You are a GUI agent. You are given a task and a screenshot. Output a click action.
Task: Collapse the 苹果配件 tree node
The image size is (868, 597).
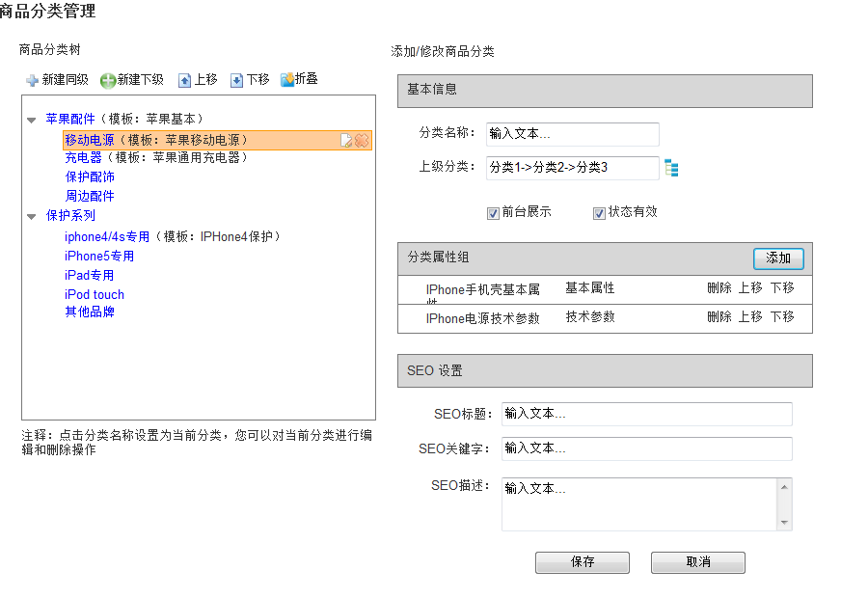(32, 121)
